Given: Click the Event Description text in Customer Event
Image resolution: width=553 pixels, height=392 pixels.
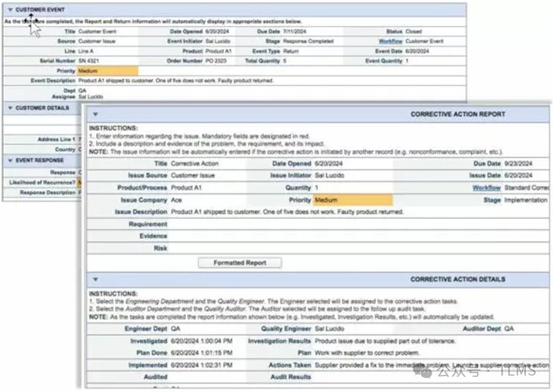Looking at the screenshot, I should click(175, 81).
